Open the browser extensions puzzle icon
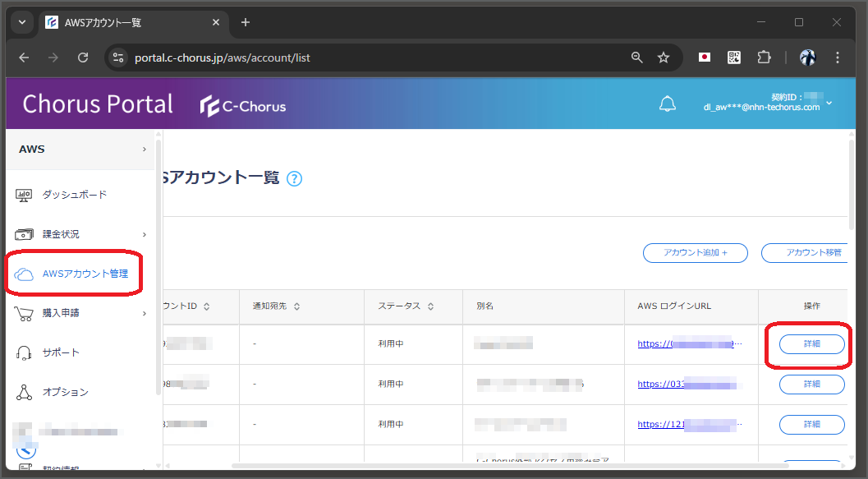The image size is (868, 479). tap(764, 57)
